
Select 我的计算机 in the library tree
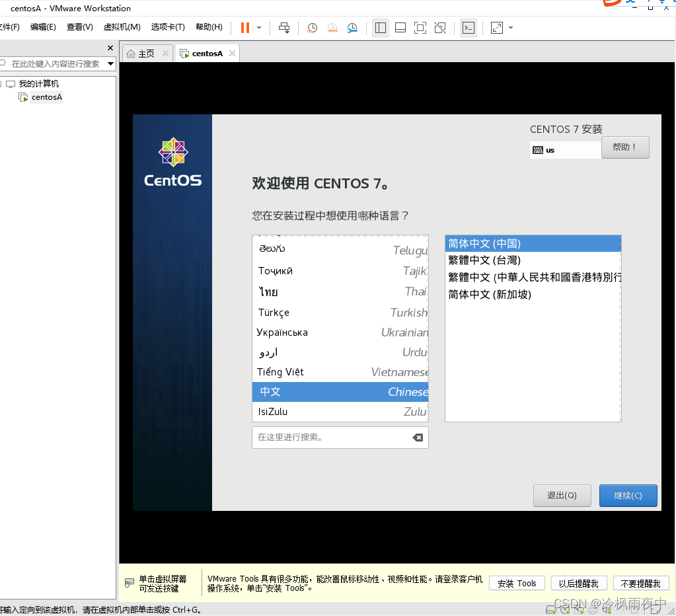click(38, 84)
